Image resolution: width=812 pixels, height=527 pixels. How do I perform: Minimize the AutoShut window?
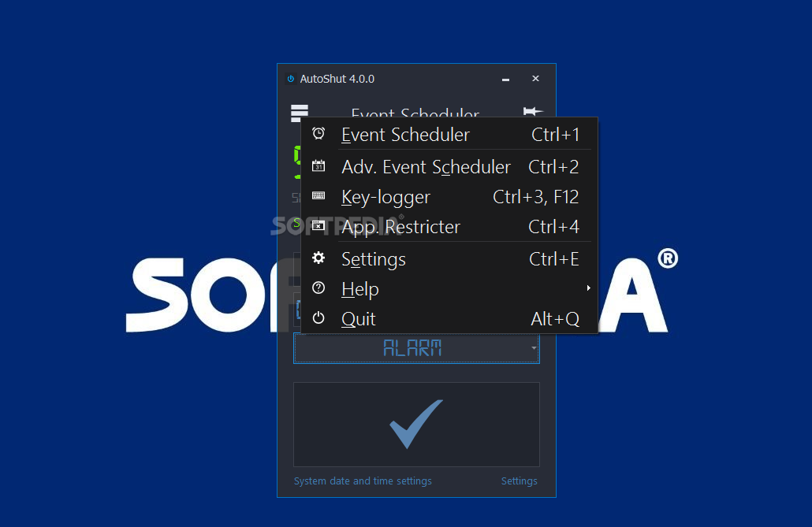click(x=505, y=80)
